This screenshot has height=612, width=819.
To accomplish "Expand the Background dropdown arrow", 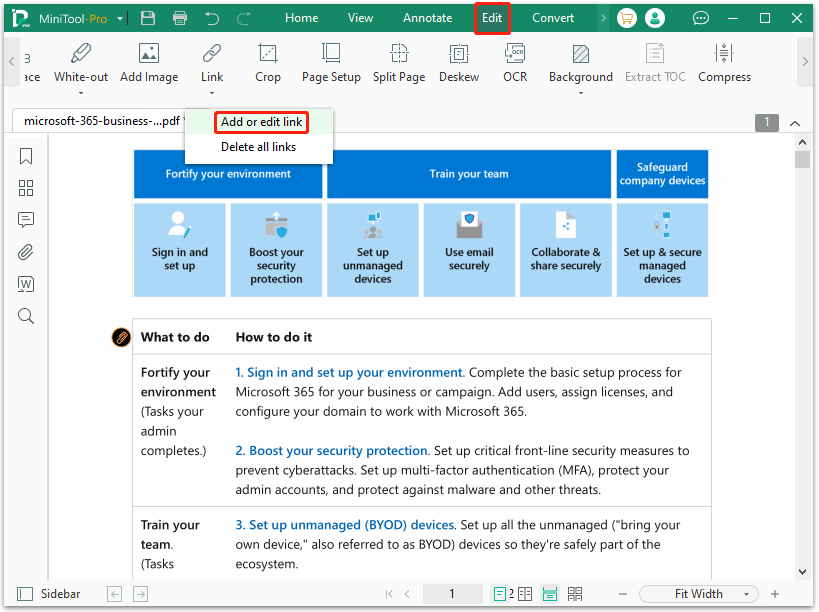I will 580,93.
